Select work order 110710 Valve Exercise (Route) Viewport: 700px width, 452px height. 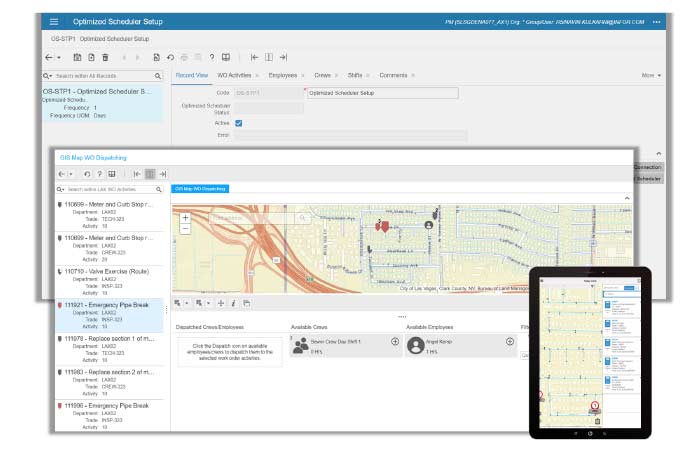[x=107, y=271]
